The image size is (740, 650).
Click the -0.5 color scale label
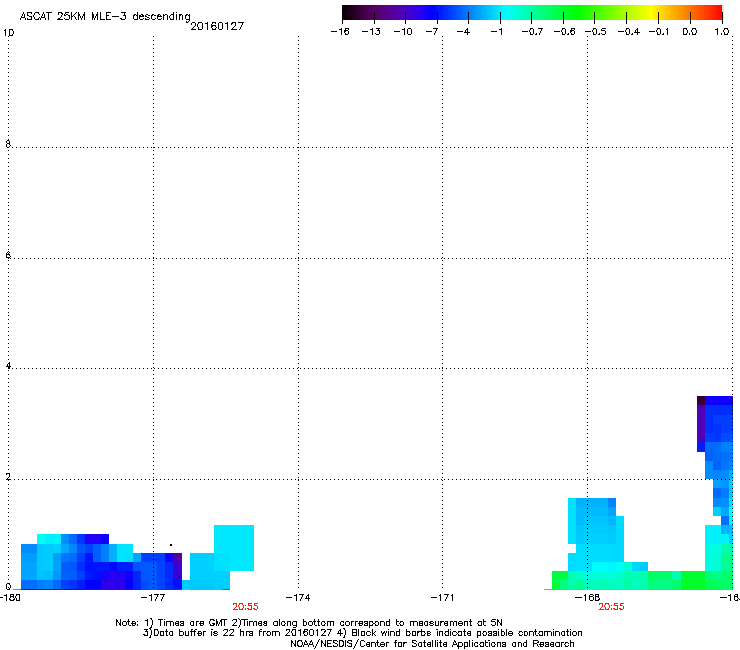[x=596, y=32]
